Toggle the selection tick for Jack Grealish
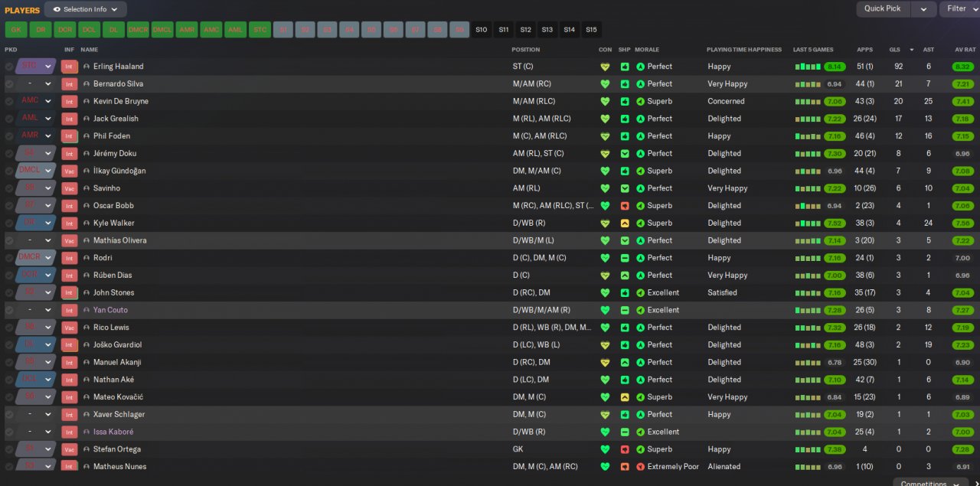 pyautogui.click(x=9, y=119)
